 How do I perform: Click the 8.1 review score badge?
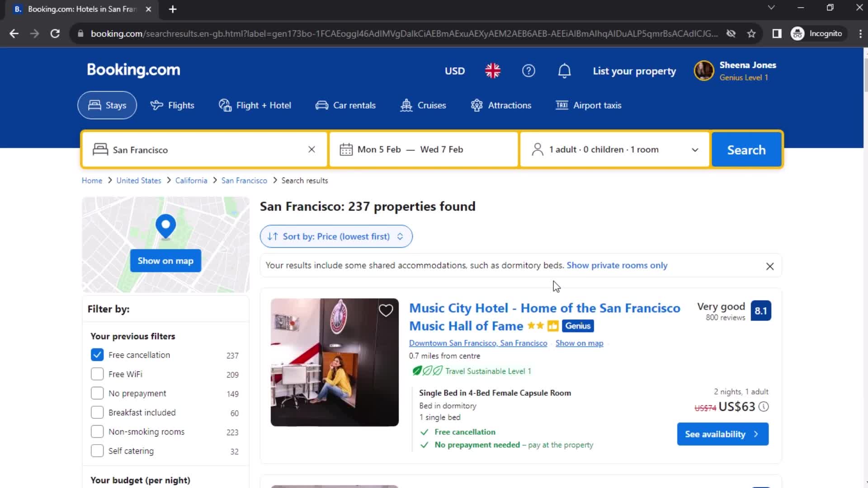point(761,311)
